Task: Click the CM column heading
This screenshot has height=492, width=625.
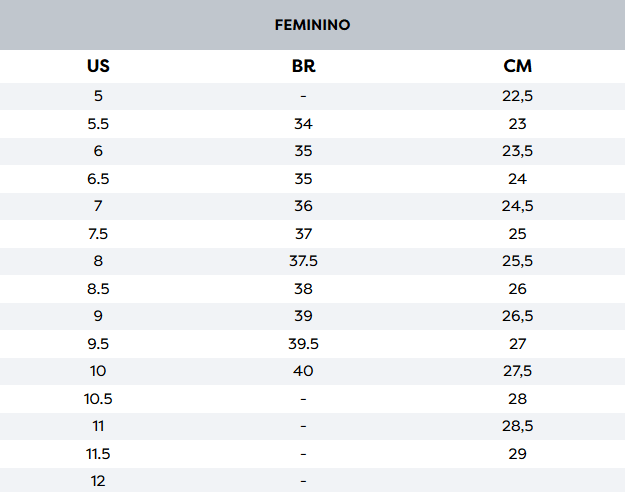Action: tap(517, 67)
